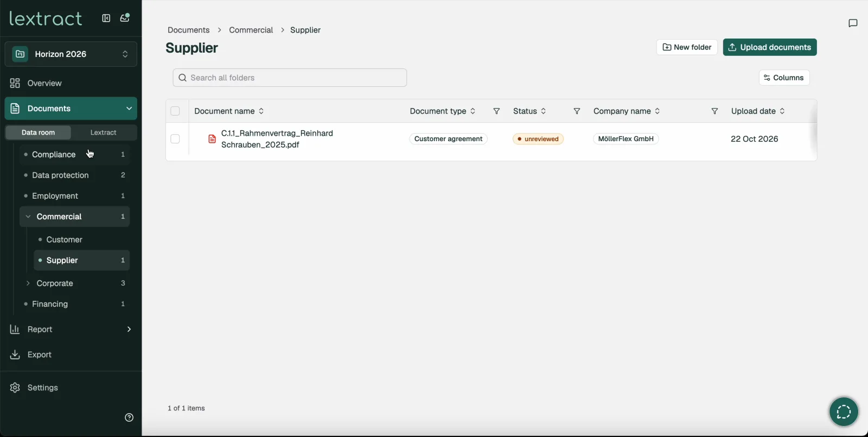Select the Supplier subfolder

click(x=81, y=261)
